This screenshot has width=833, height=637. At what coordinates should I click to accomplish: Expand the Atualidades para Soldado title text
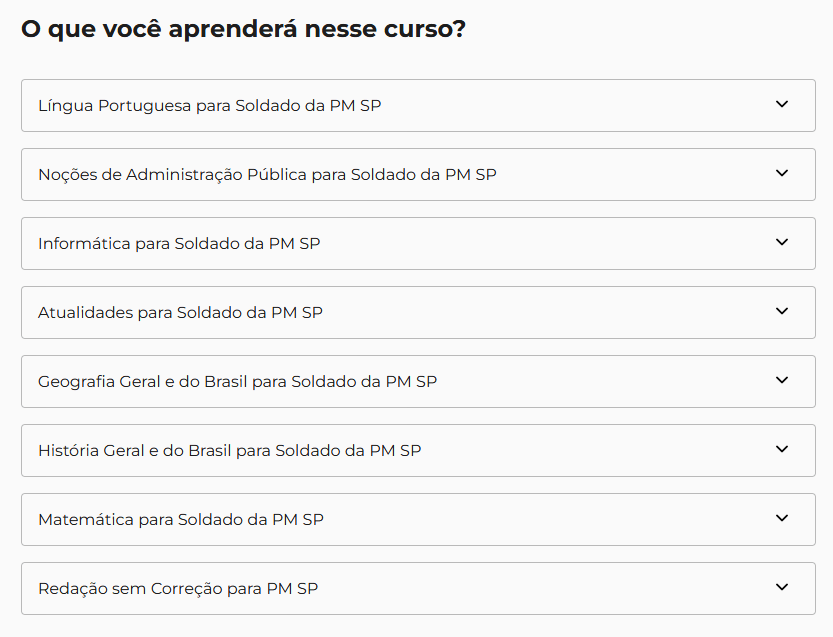point(180,312)
